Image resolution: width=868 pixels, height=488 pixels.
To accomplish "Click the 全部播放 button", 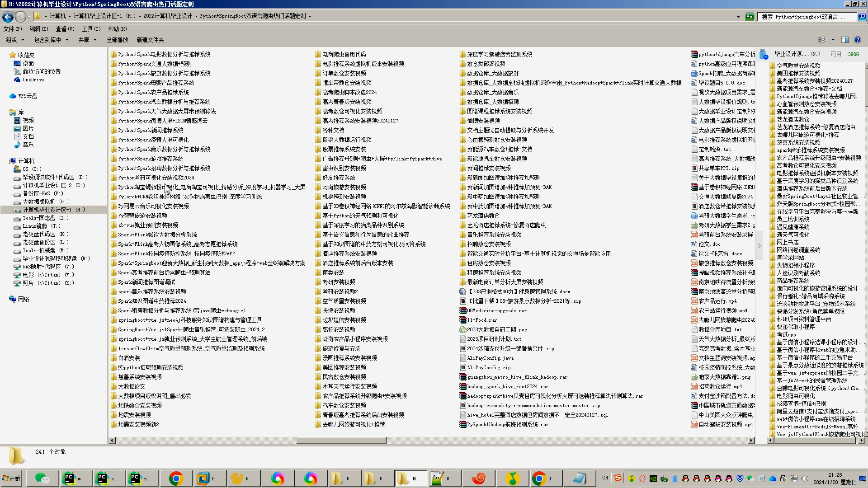I will (117, 40).
